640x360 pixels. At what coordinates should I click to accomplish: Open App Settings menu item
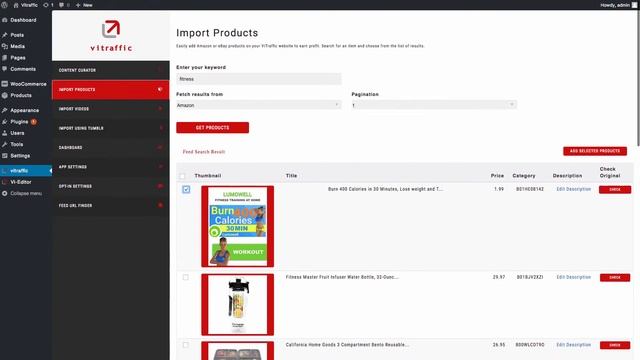111,167
